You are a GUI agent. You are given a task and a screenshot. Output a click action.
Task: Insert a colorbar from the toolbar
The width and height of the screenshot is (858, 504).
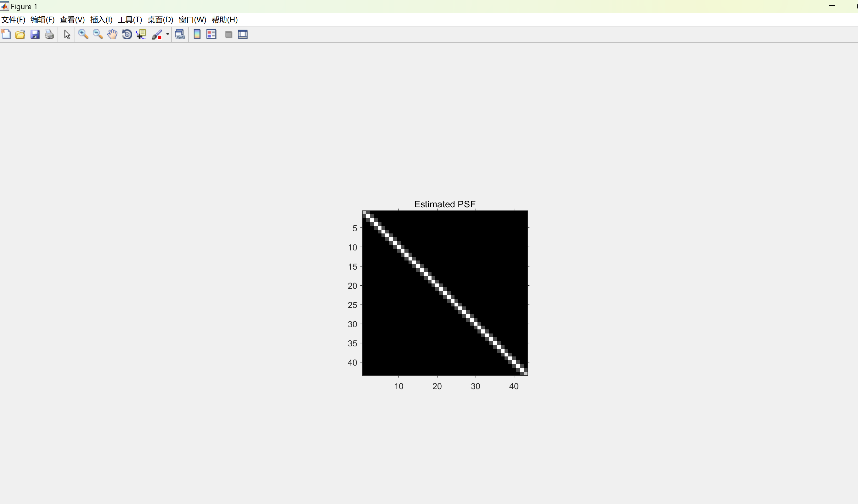[x=197, y=34]
